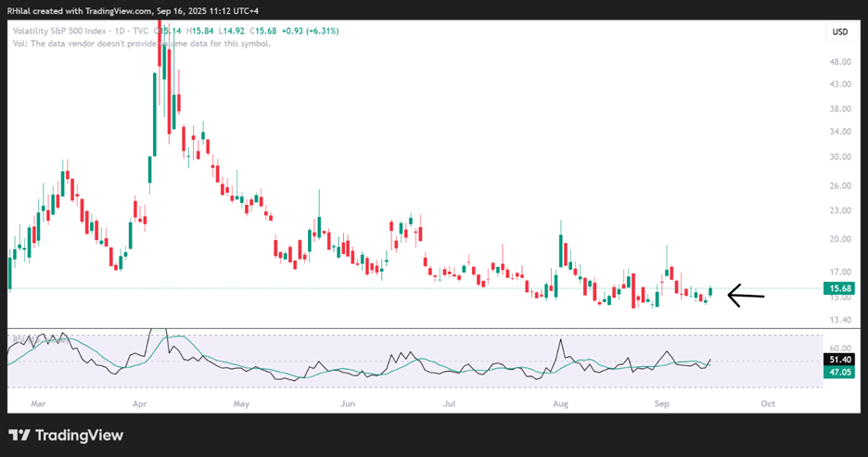This screenshot has width=868, height=457.
Task: Open the USD currency selector
Action: pos(840,32)
